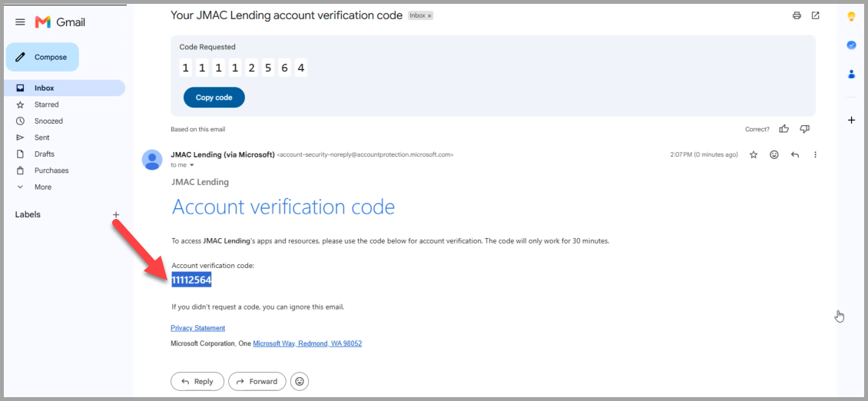Open Google Tasks from side panel
Image resolution: width=868 pixels, height=401 pixels.
coord(851,45)
